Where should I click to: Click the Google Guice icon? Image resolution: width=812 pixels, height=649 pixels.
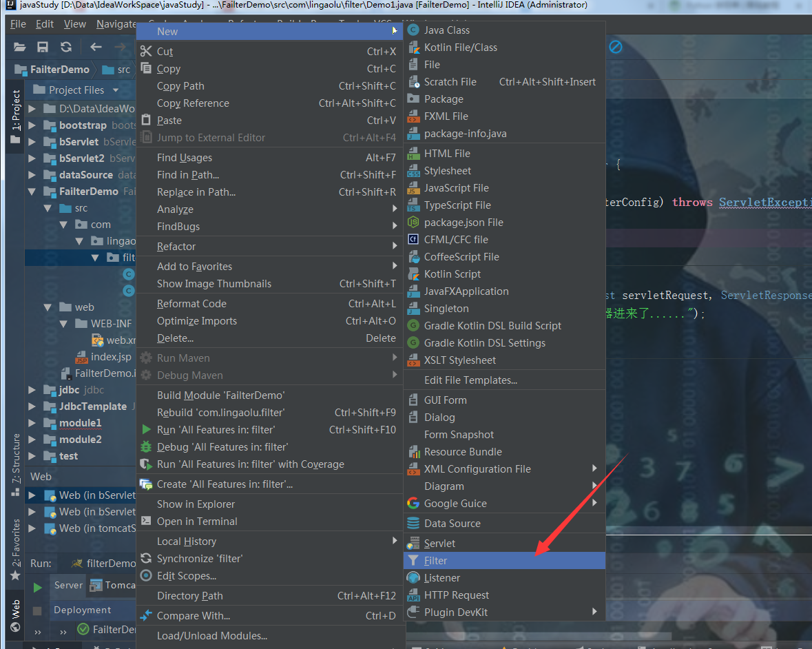point(413,503)
